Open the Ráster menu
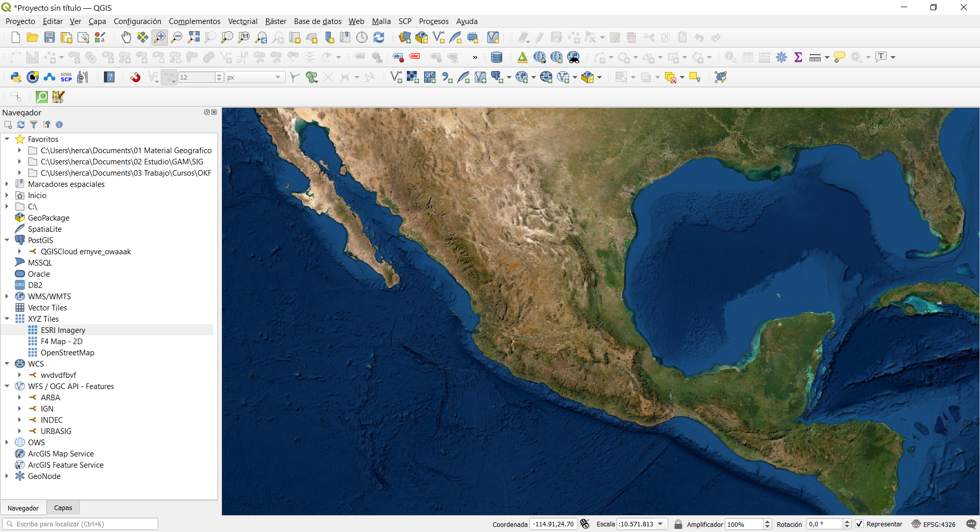The image size is (980, 532). (x=276, y=21)
